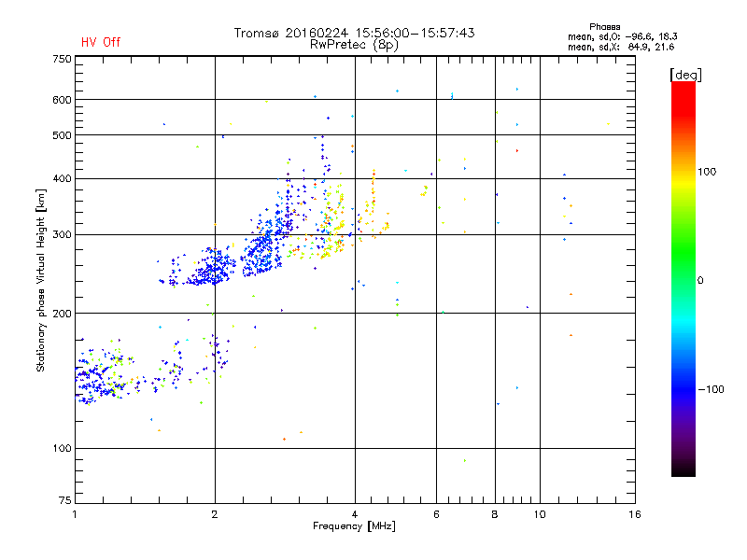Click the black bottom of the colorbar

[x=684, y=469]
